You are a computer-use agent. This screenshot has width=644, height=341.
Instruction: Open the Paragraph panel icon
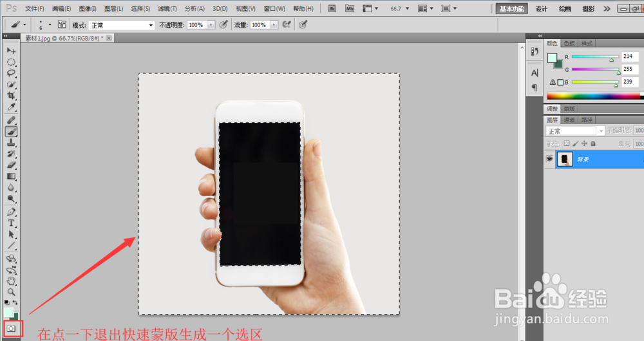coord(535,88)
